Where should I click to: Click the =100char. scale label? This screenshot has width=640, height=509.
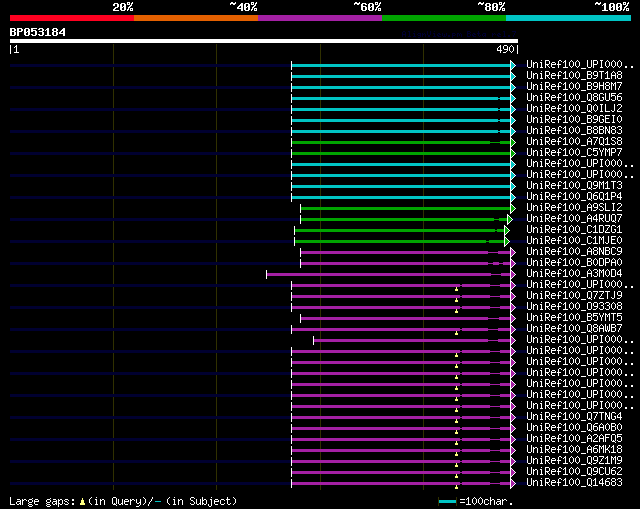pyautogui.click(x=486, y=501)
